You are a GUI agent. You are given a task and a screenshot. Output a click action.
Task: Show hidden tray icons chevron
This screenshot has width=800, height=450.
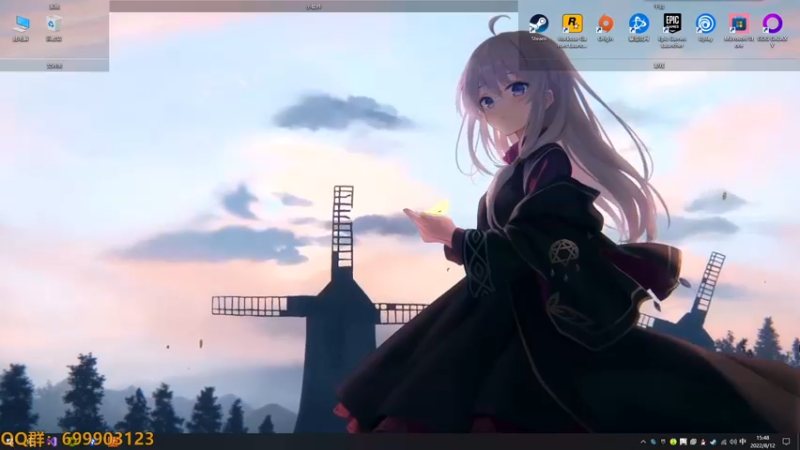point(643,442)
